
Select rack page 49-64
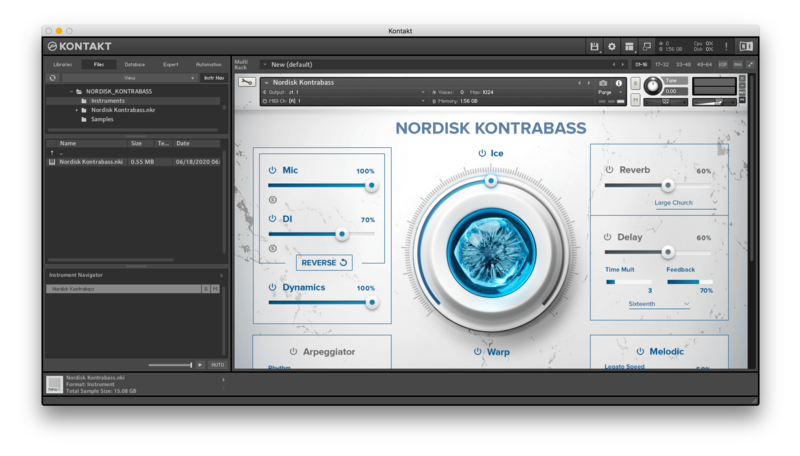pos(704,65)
